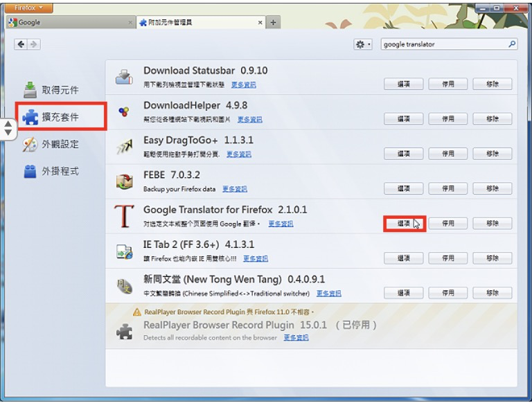Screen dimensions: 532x403
Task: Click 移除 for Download Statusbar
Action: [x=493, y=84]
